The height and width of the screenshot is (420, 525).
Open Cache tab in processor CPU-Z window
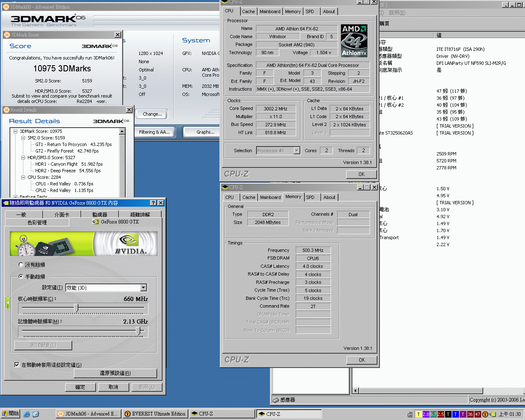(248, 11)
